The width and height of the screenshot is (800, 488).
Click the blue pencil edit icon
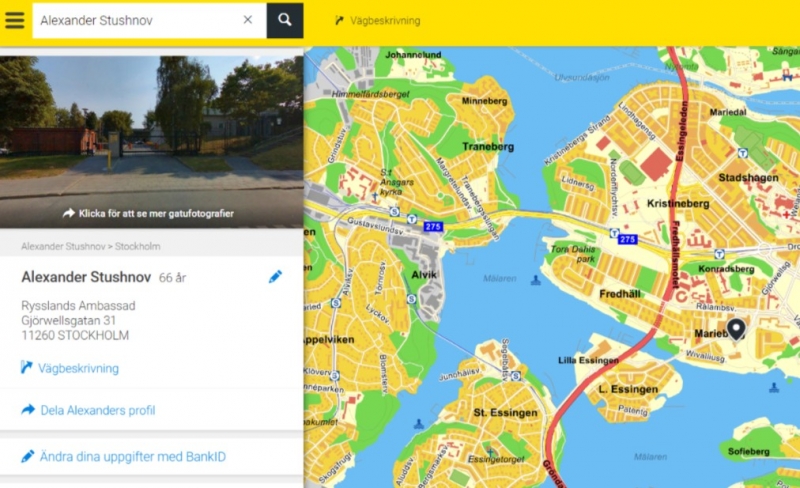pos(275,277)
